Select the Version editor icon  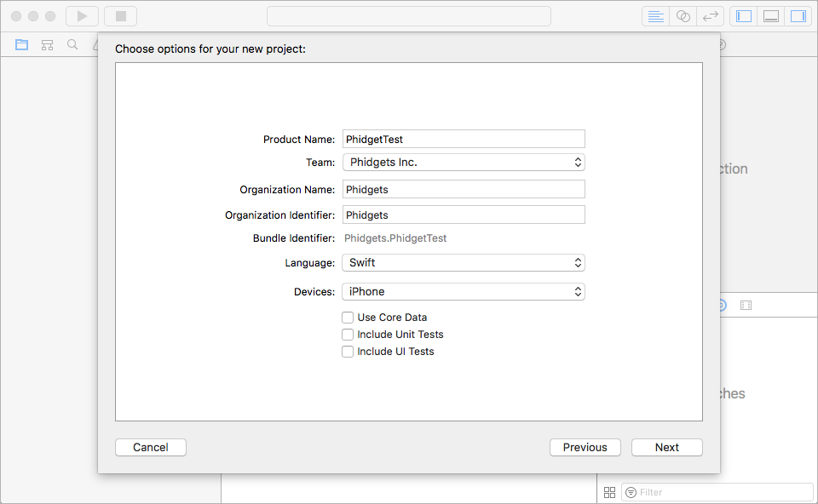pos(710,16)
